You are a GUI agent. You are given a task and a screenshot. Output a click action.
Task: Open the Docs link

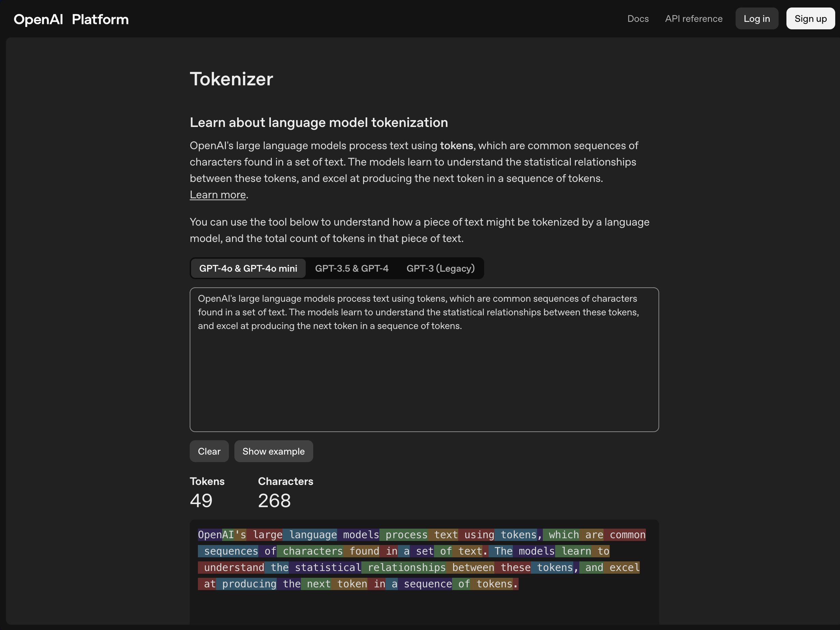click(x=638, y=19)
